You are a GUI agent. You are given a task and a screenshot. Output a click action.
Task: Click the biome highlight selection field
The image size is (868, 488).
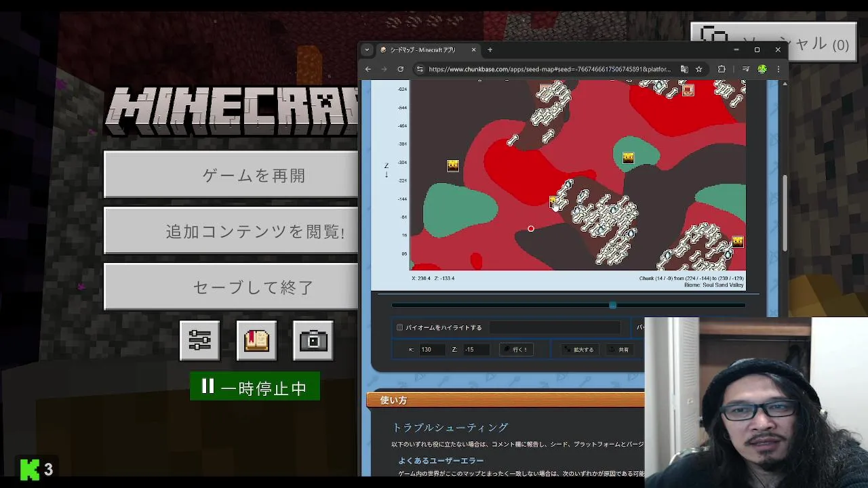(555, 327)
